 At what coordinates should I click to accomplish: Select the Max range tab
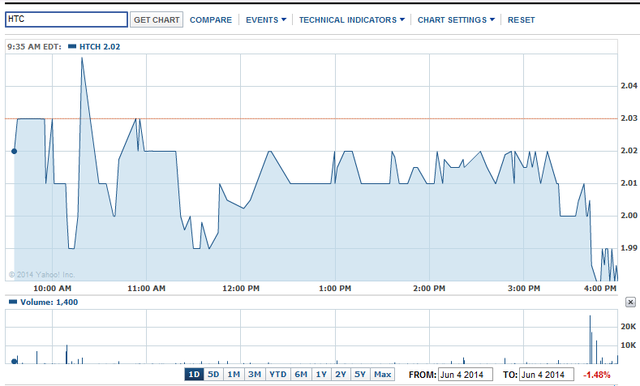[382, 374]
